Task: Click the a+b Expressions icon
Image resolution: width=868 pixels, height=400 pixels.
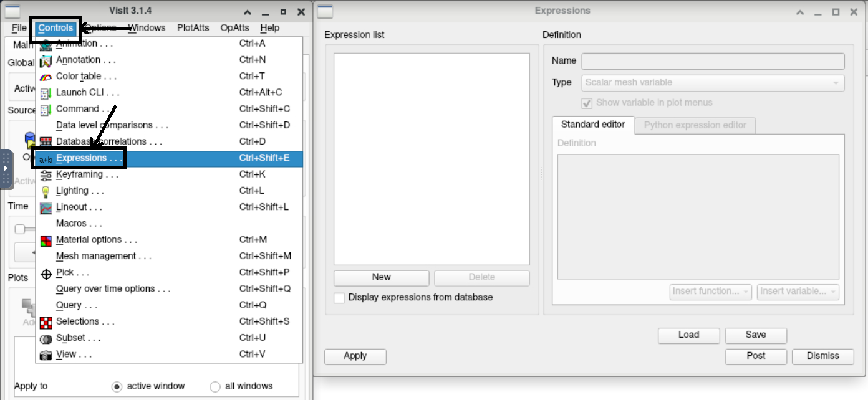Action: [46, 159]
